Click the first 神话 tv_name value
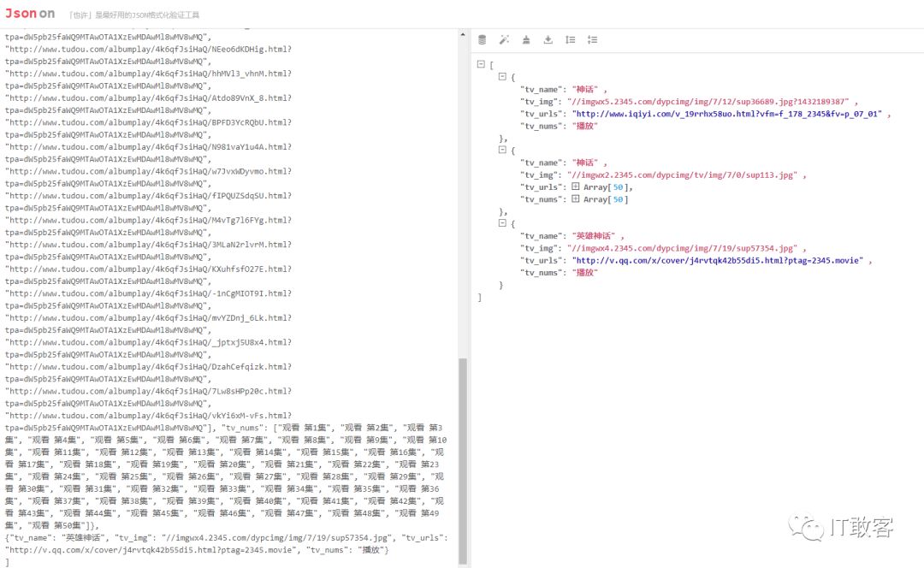The image size is (924, 568). coord(585,90)
